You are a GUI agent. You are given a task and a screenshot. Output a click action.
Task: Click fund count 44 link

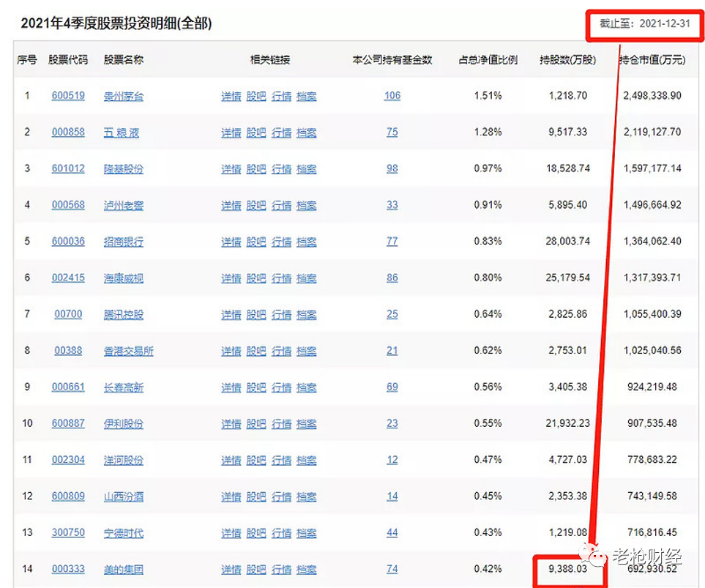pos(392,533)
